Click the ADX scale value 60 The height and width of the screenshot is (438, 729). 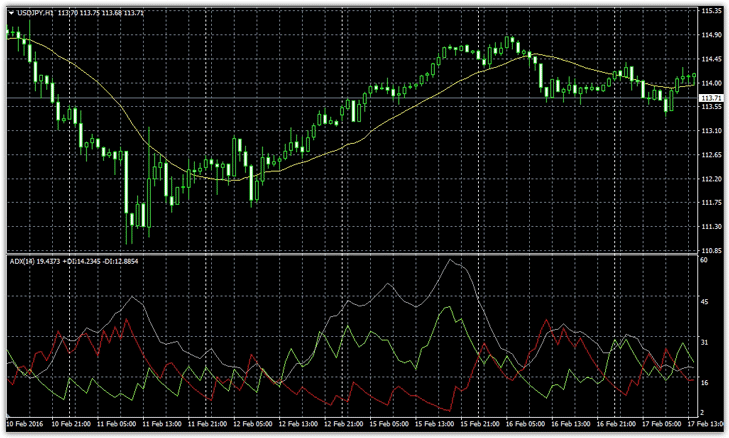[x=704, y=260]
